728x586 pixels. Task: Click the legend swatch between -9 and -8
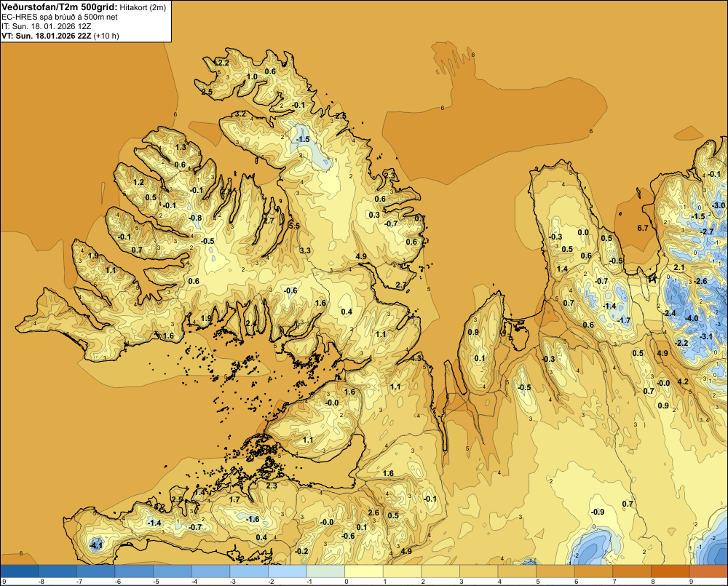click(19, 571)
